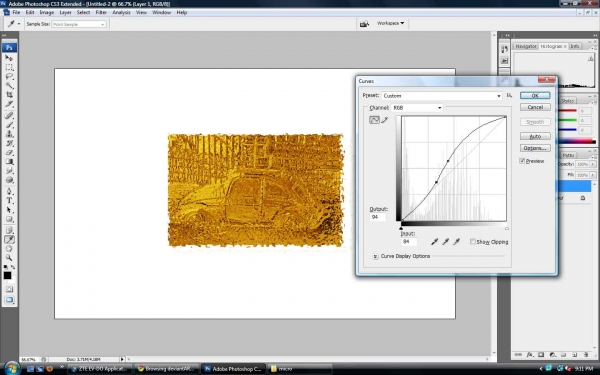The height and width of the screenshot is (375, 600).
Task: Switch to the Navigator tab
Action: 525,46
